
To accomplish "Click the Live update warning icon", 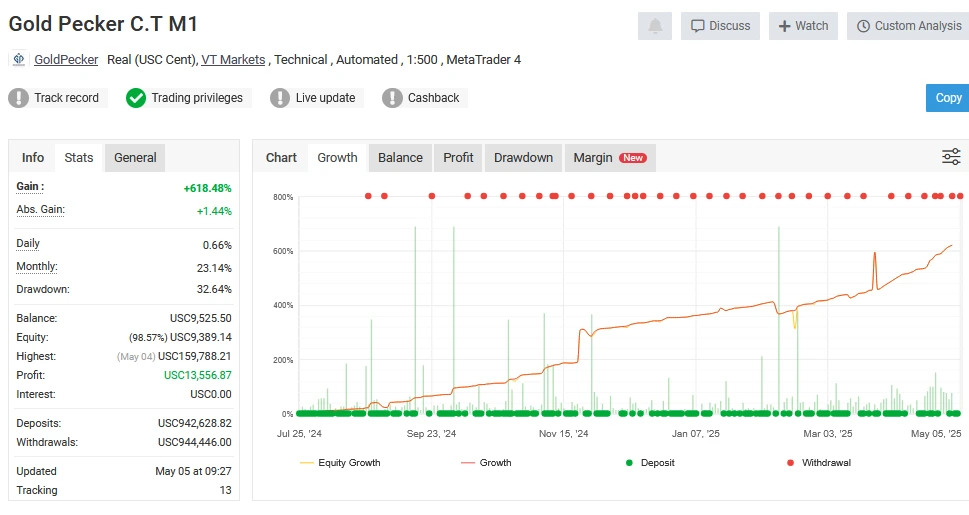I will 279,98.
